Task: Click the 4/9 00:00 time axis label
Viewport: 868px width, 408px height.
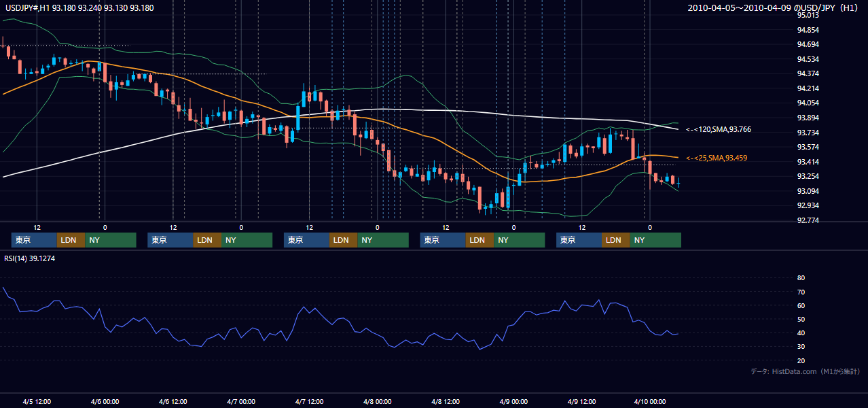Action: (x=513, y=401)
